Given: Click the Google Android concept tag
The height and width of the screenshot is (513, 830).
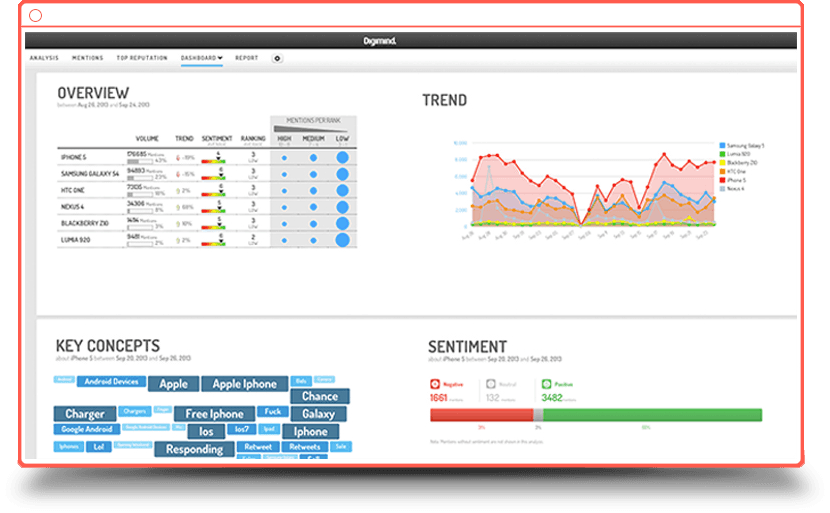Looking at the screenshot, I should point(87,429).
